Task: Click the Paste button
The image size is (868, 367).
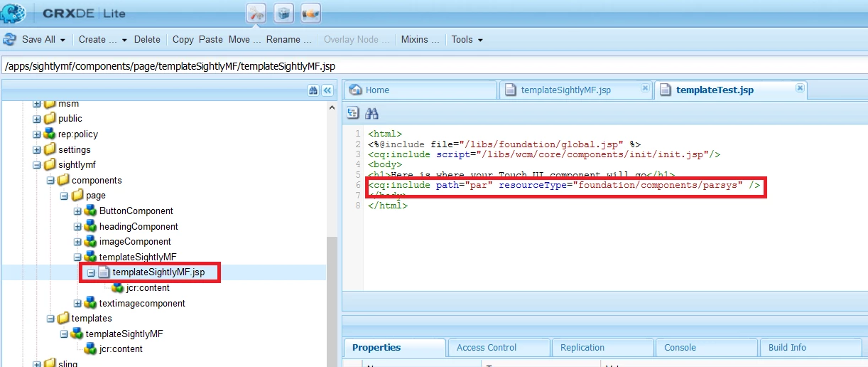Action: tap(211, 40)
